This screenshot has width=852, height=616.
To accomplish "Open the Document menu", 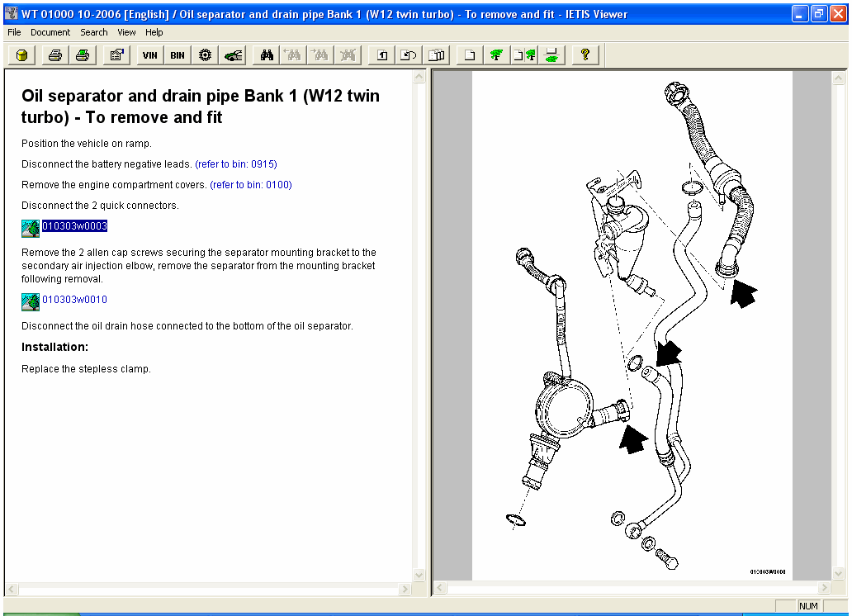I will (50, 32).
